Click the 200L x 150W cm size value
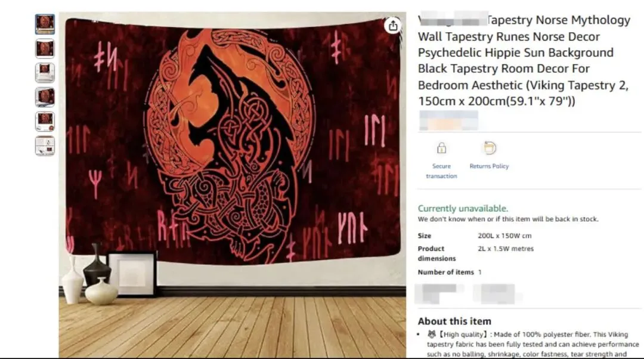Viewport: 644px width, 359px height. tap(504, 236)
